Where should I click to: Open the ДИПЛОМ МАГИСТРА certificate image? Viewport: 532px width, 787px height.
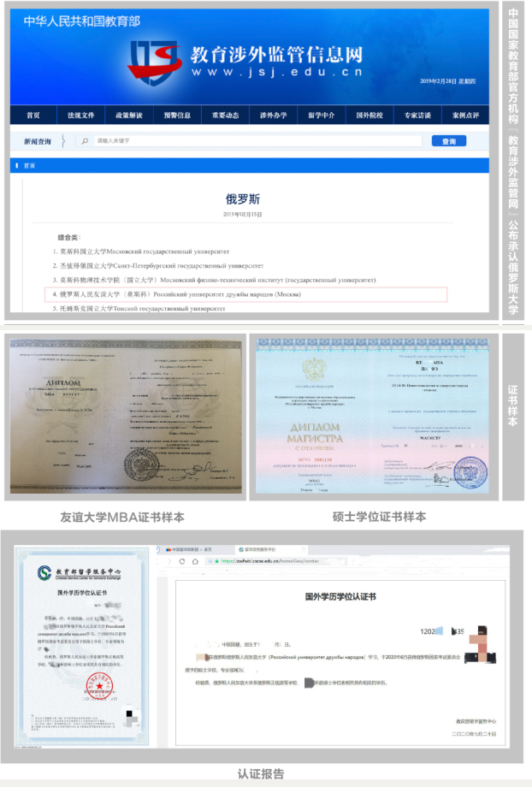coord(372,416)
